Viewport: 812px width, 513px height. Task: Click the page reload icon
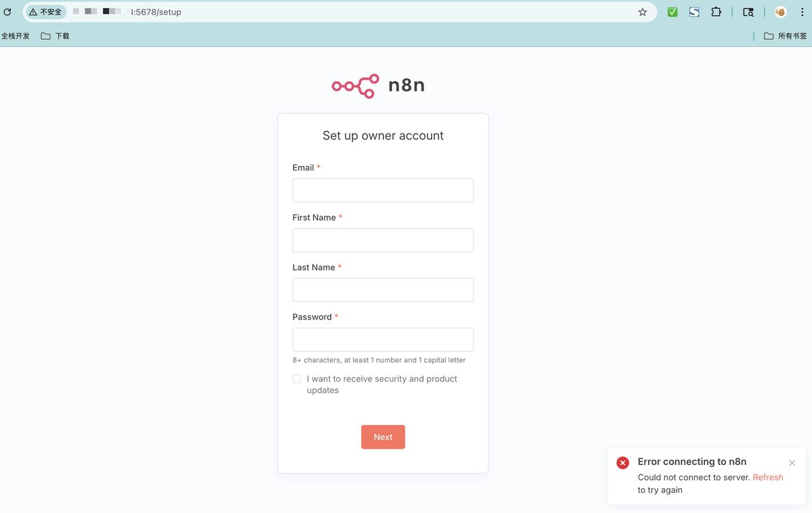pyautogui.click(x=7, y=12)
